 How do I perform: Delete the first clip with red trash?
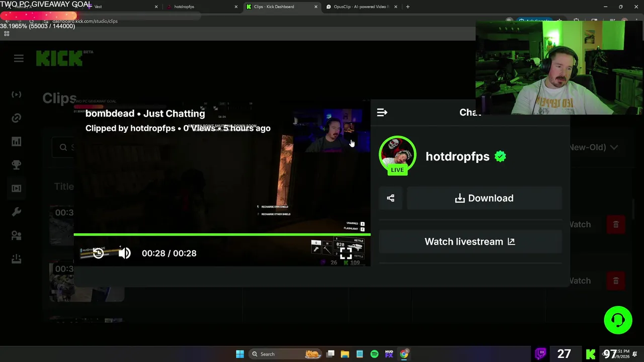coord(616,224)
